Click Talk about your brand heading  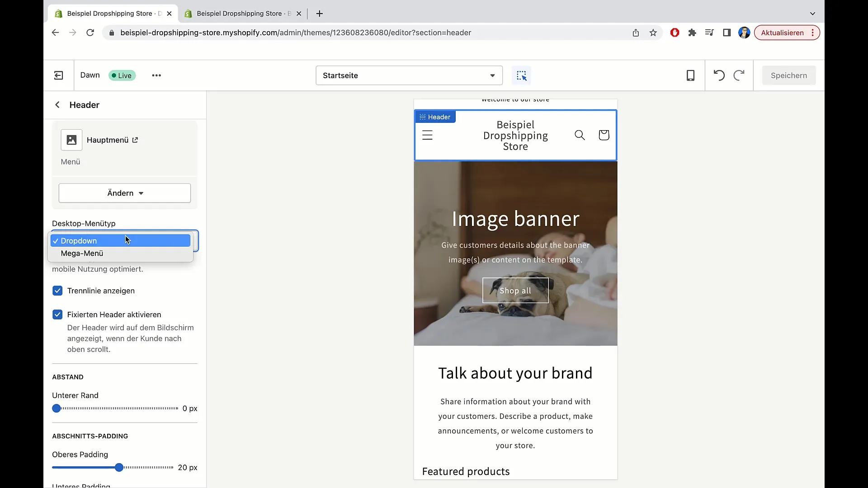point(515,373)
